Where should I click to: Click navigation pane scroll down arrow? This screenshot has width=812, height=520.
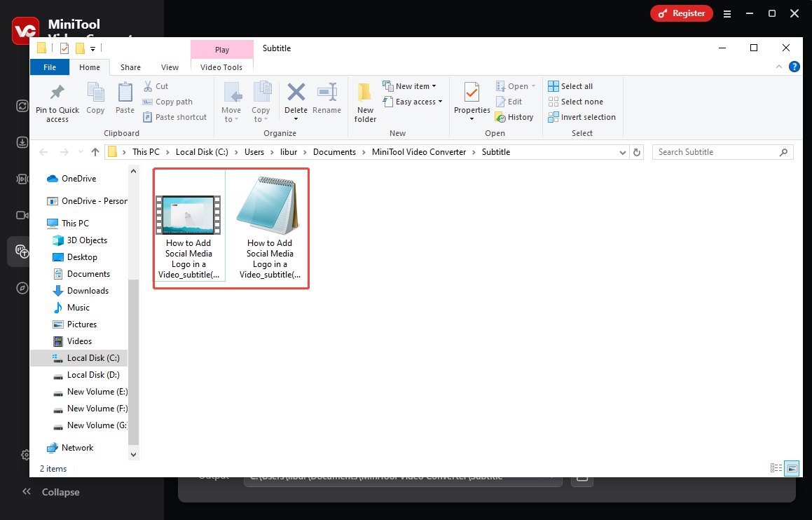tap(134, 455)
